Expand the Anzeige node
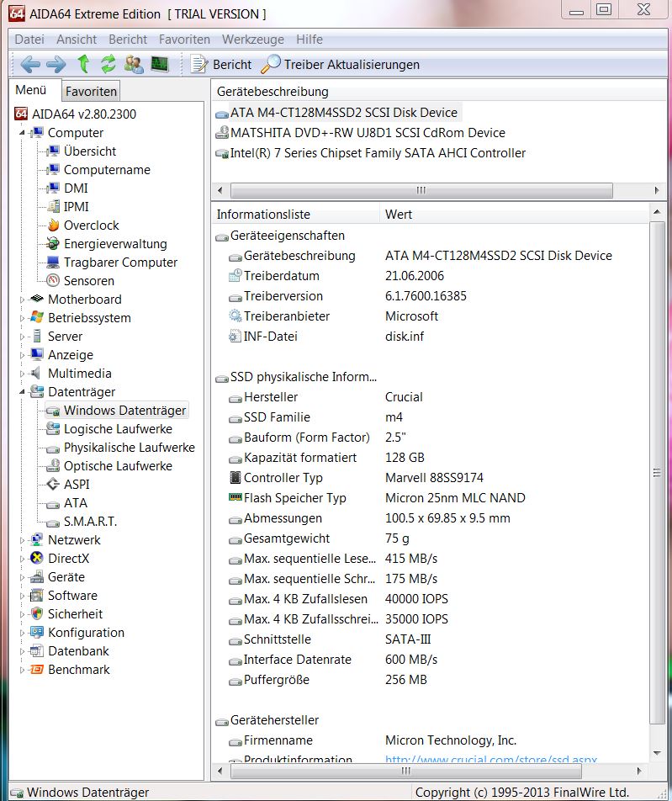This screenshot has width=672, height=801. click(22, 355)
